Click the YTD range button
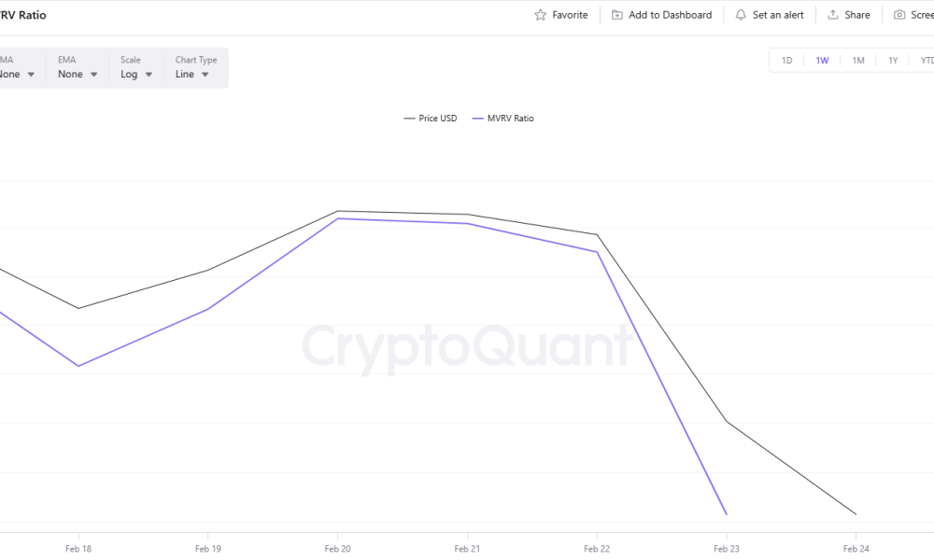 coord(927,60)
